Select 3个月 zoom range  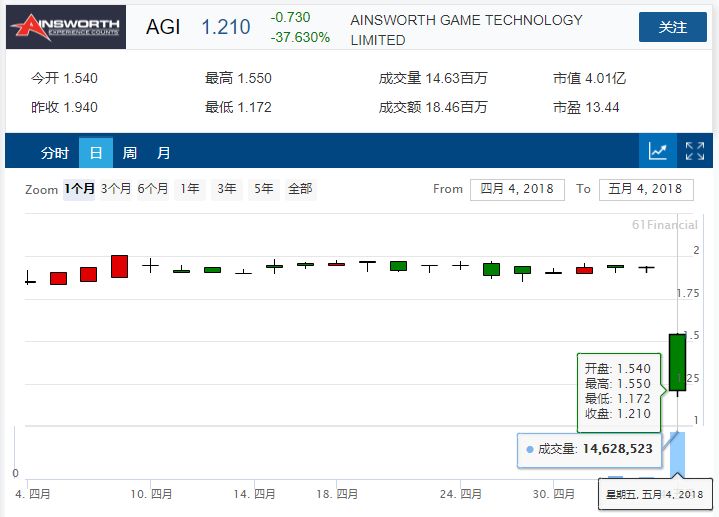(116, 189)
